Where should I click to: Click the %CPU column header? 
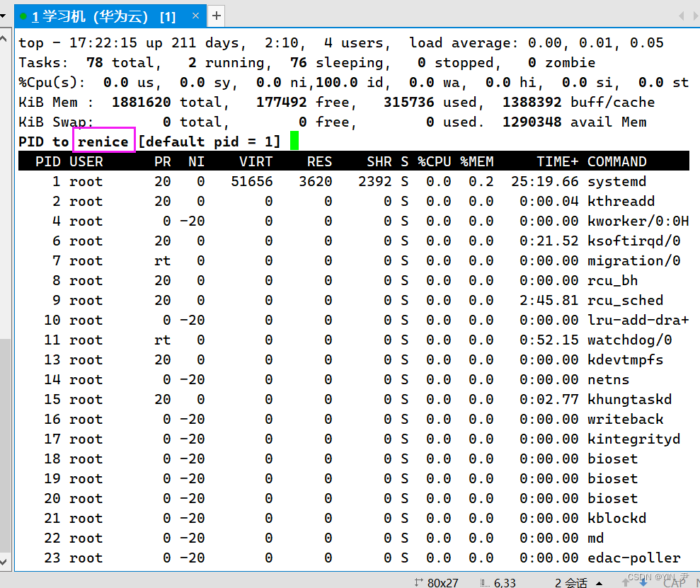coord(435,161)
